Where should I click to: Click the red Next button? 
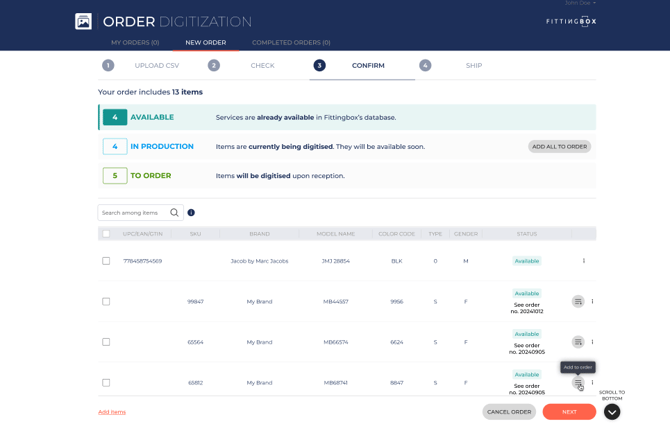[569, 412]
